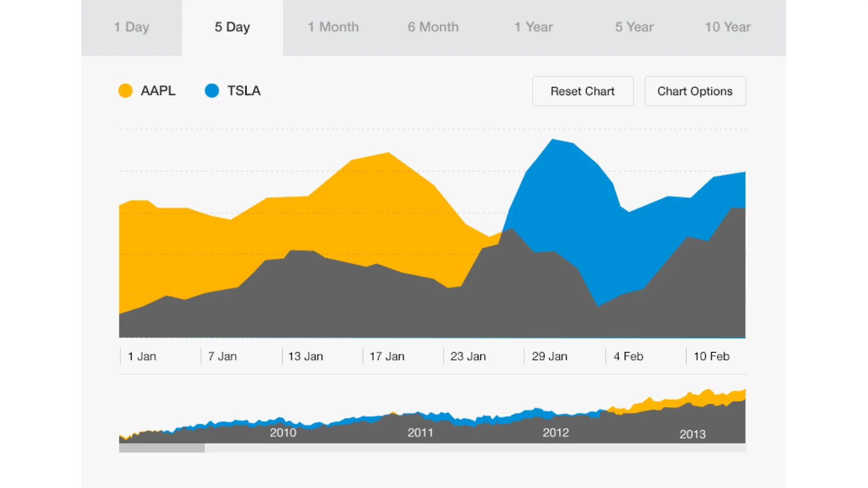Click the 17 Jan axis label
The height and width of the screenshot is (488, 868).
(387, 357)
